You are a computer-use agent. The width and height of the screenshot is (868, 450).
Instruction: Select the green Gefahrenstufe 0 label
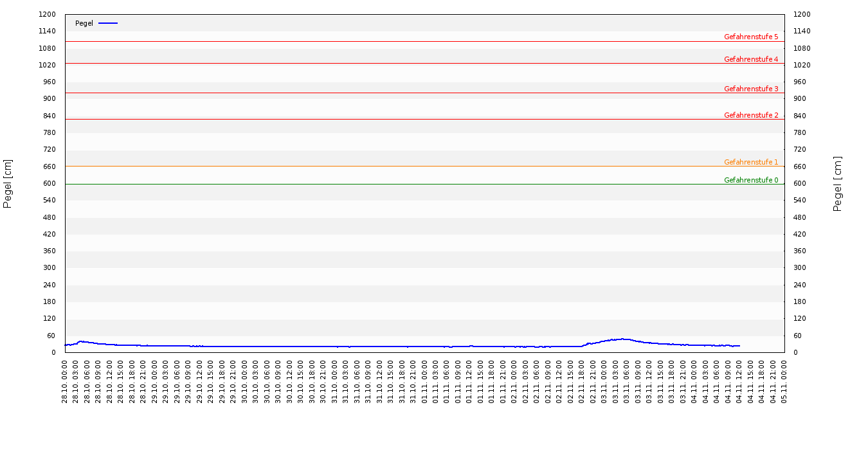click(750, 180)
